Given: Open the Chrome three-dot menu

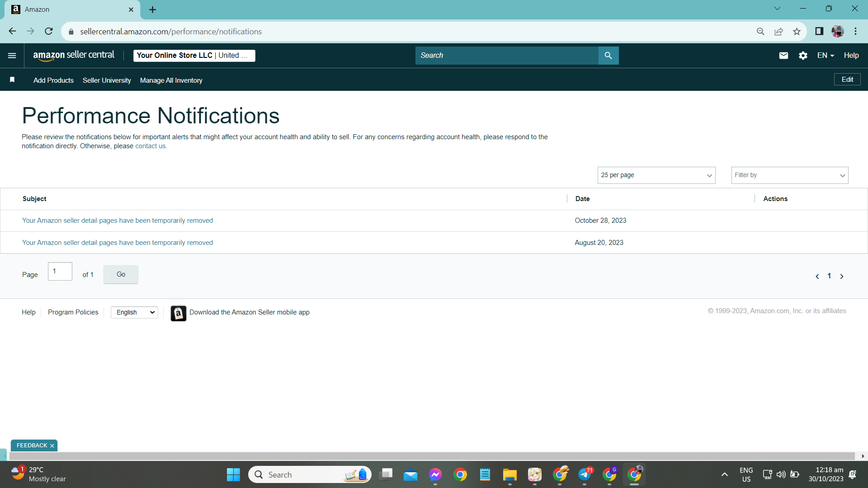Looking at the screenshot, I should 856,31.
